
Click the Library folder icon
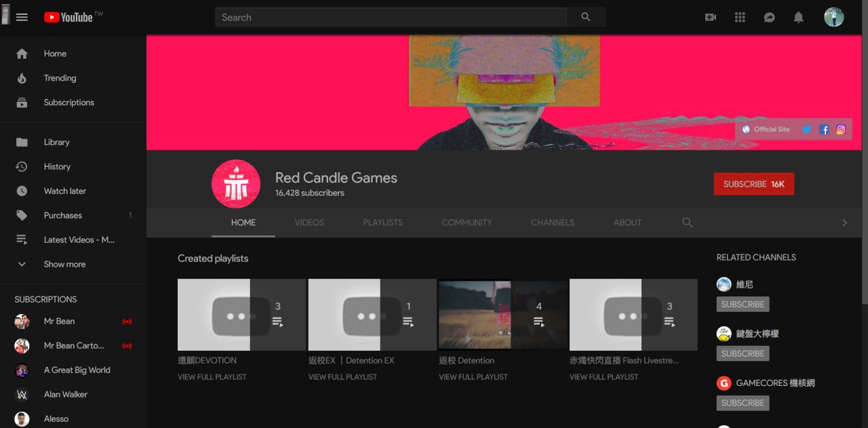tap(22, 142)
